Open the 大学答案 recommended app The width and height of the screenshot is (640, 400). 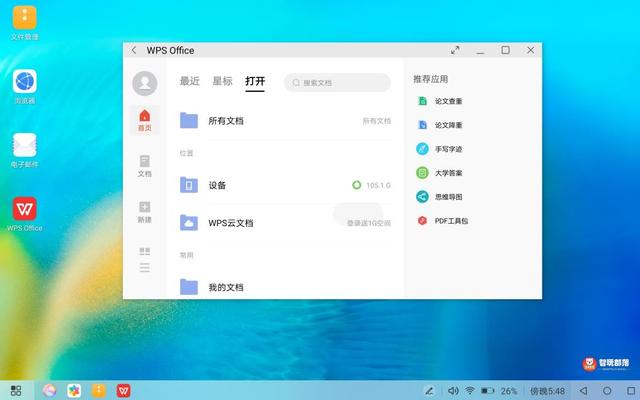439,173
